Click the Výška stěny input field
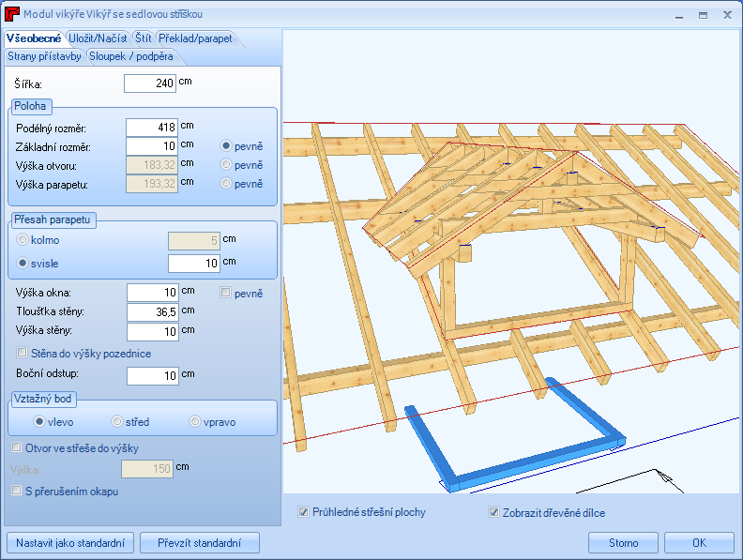Viewport: 743px width, 560px height. (153, 332)
